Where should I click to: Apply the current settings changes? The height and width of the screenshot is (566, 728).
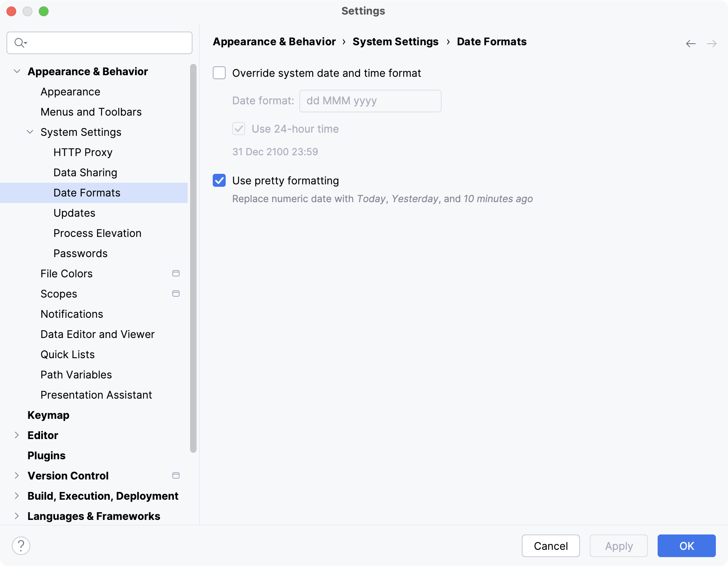tap(618, 546)
